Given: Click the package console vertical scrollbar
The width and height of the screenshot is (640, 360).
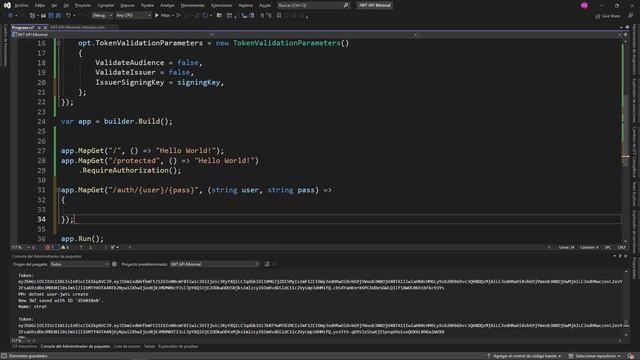Looking at the screenshot, I should [625, 303].
